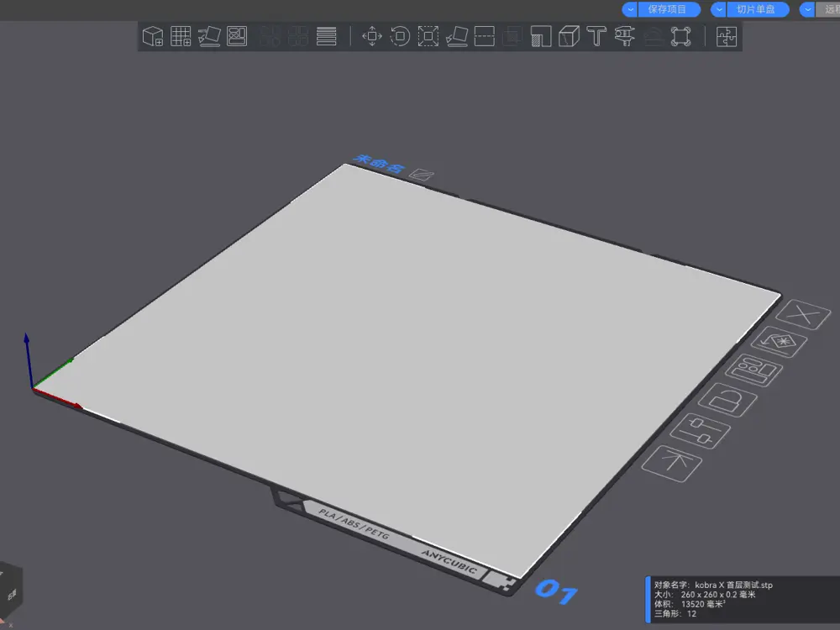Click the 切片单盘 button
The height and width of the screenshot is (630, 840).
758,9
